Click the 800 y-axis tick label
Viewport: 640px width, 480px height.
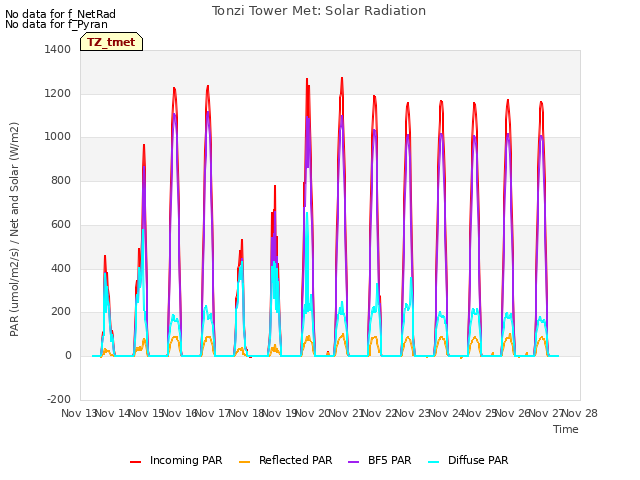pos(61,180)
